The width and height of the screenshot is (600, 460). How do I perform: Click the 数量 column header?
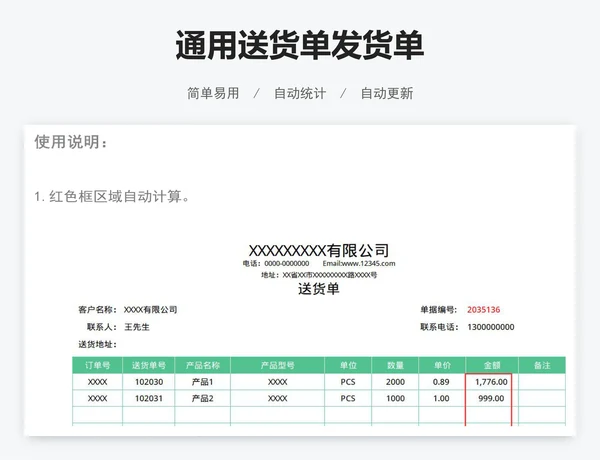395,365
